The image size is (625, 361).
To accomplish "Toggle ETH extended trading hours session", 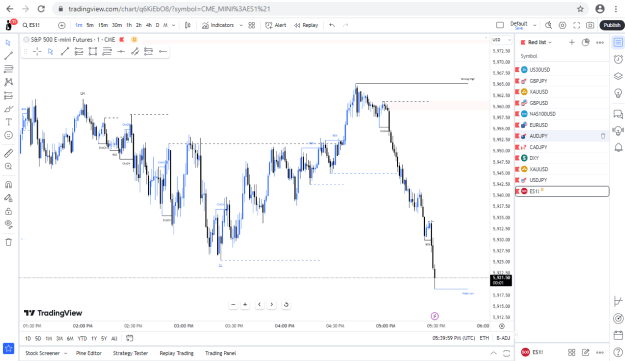I will coord(484,338).
